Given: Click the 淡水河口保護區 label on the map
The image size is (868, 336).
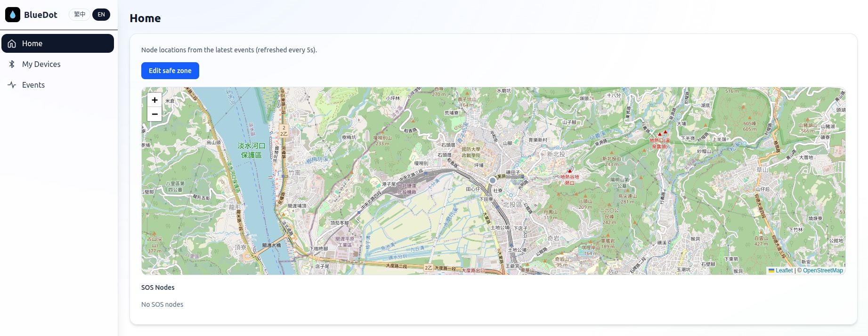Looking at the screenshot, I should [251, 150].
